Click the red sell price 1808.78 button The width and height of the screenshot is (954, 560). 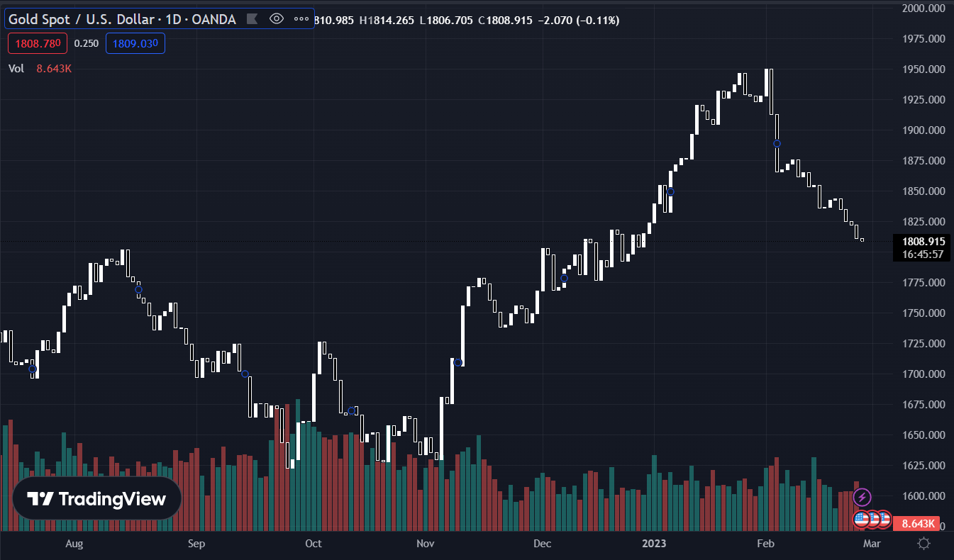pos(38,43)
